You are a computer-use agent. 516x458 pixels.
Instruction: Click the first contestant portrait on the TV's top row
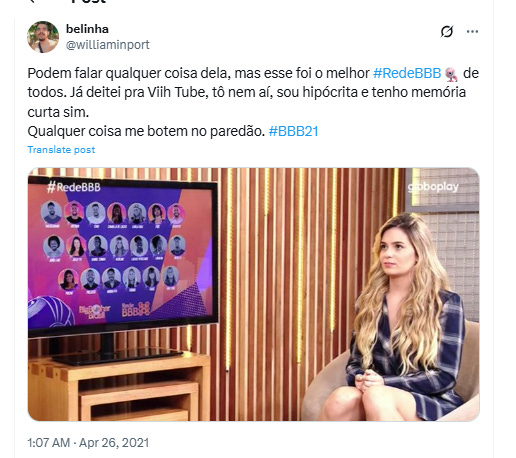51,212
